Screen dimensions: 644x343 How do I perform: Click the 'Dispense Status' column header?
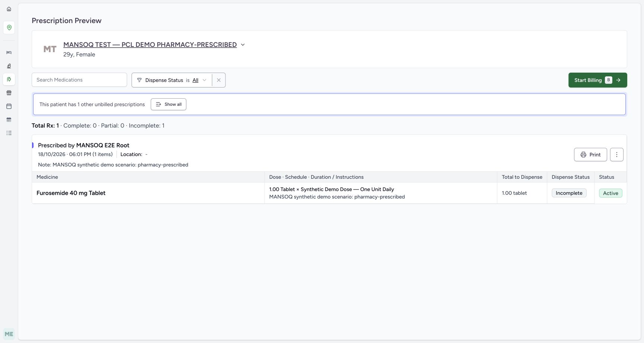(x=571, y=177)
